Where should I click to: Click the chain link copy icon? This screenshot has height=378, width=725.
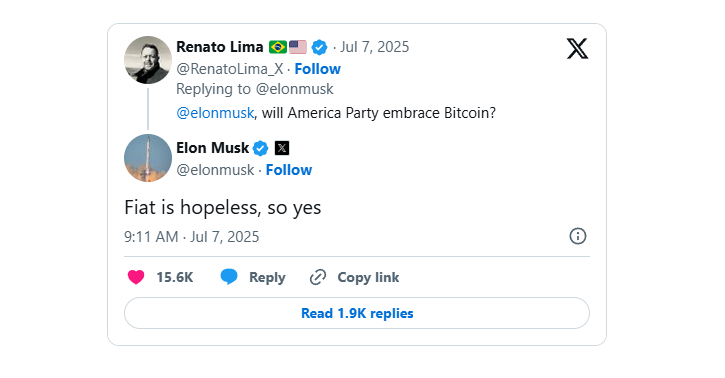318,277
